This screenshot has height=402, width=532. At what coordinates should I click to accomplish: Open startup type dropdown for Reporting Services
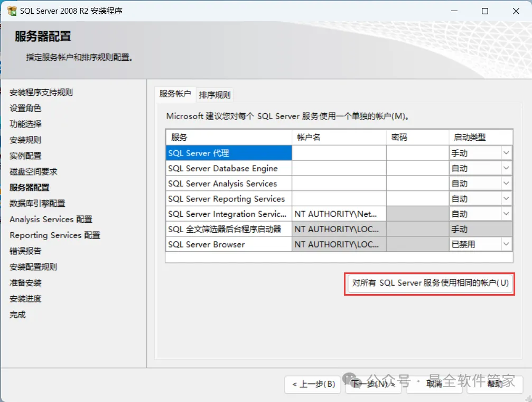(x=506, y=198)
